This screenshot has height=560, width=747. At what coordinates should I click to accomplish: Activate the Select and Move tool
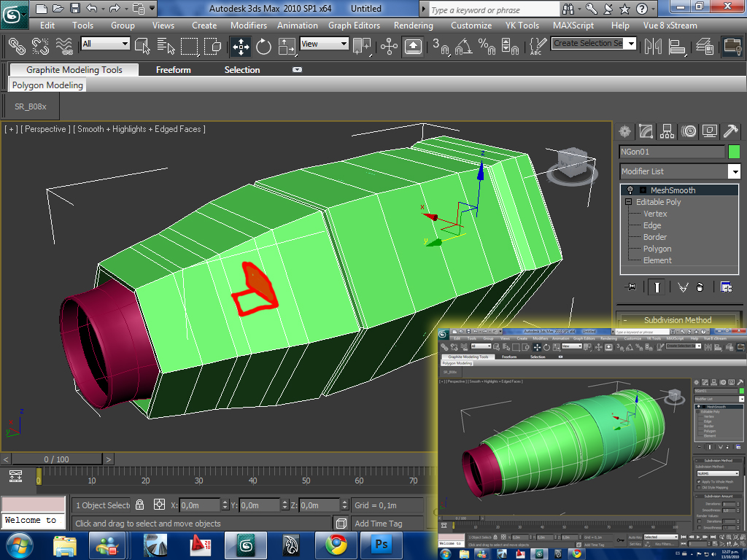click(241, 46)
